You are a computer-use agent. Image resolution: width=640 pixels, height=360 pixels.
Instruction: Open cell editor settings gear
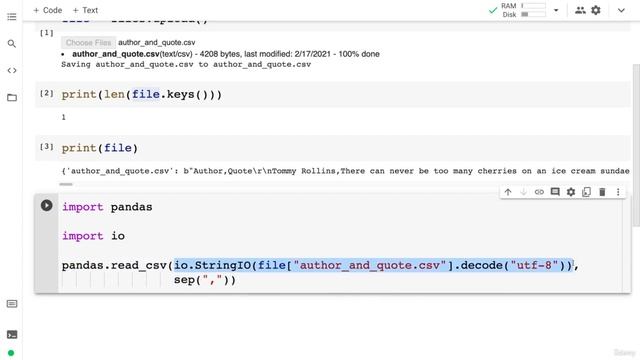click(571, 192)
